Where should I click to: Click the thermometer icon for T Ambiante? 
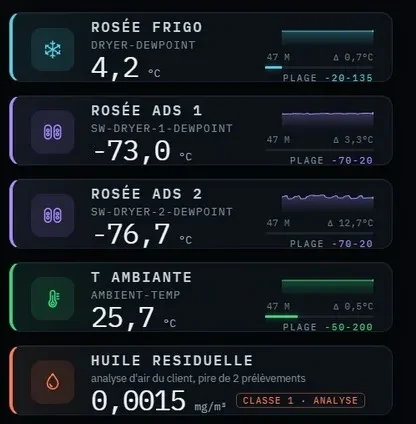[x=53, y=299]
